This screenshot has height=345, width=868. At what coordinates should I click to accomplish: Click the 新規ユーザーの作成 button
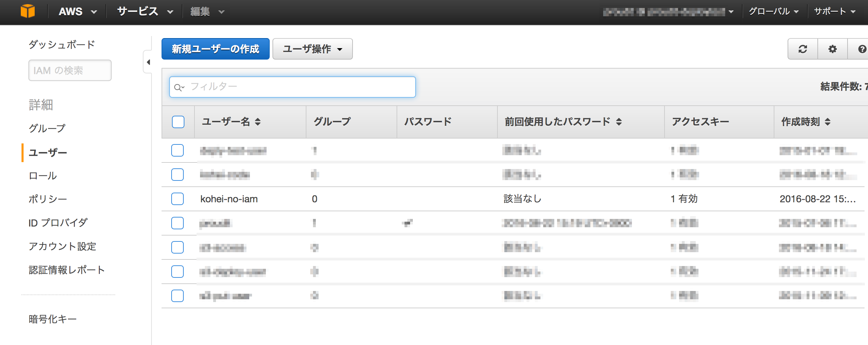[x=215, y=49]
